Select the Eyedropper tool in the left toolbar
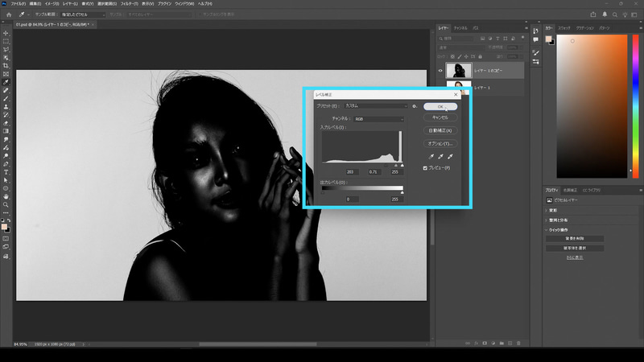The height and width of the screenshot is (362, 644). coord(6,82)
